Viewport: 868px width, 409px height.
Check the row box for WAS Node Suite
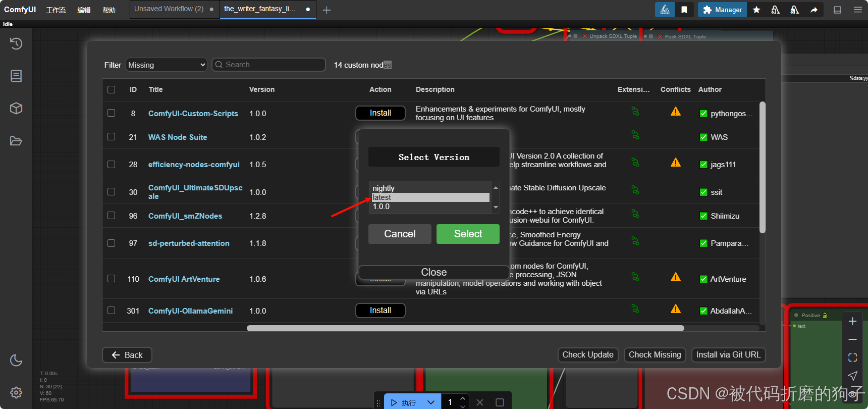coord(112,137)
